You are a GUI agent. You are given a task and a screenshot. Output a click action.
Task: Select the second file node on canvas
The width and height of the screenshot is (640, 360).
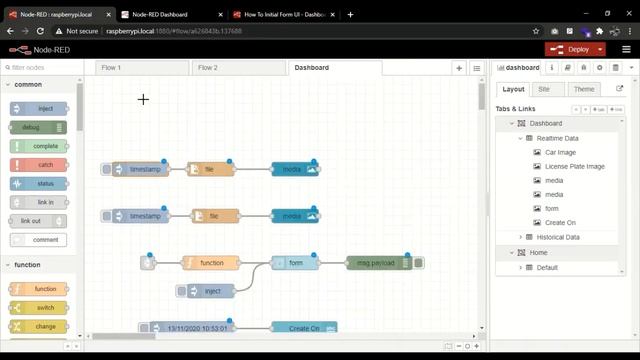(x=216, y=216)
